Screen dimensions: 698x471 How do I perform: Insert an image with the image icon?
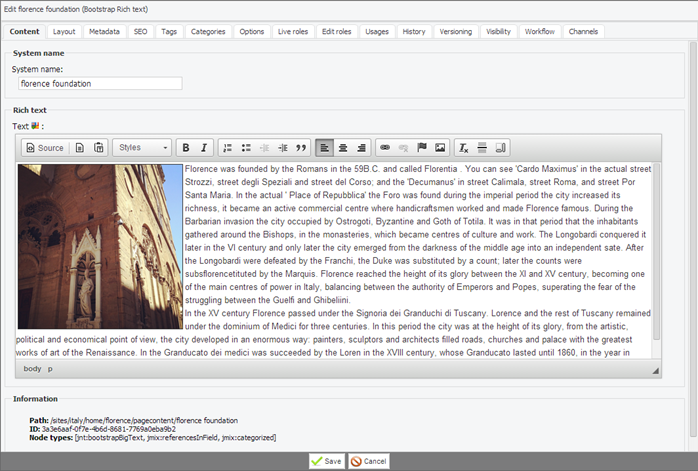440,148
